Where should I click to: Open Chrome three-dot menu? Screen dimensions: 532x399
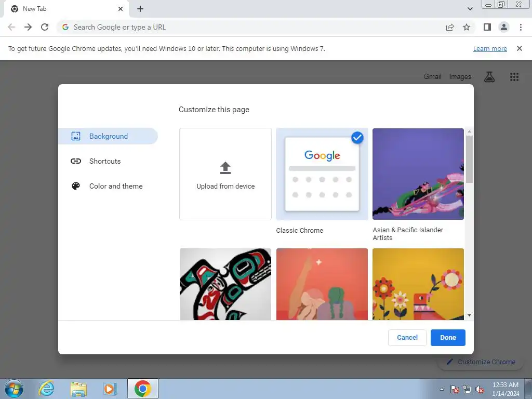[521, 27]
